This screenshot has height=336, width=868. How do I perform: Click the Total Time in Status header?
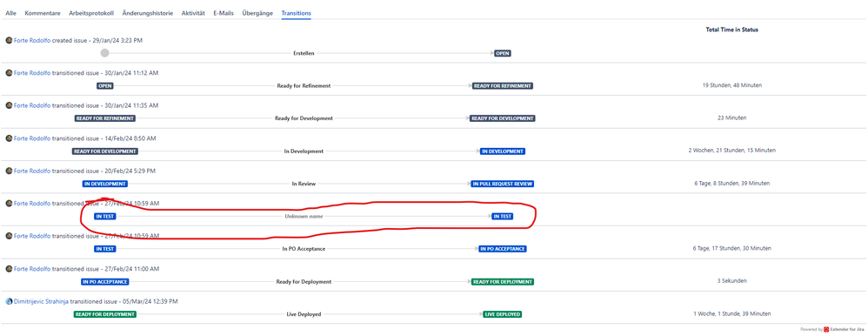point(731,30)
